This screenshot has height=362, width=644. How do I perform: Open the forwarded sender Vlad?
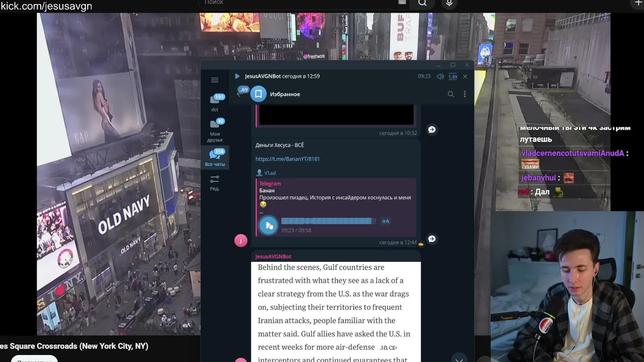point(266,173)
